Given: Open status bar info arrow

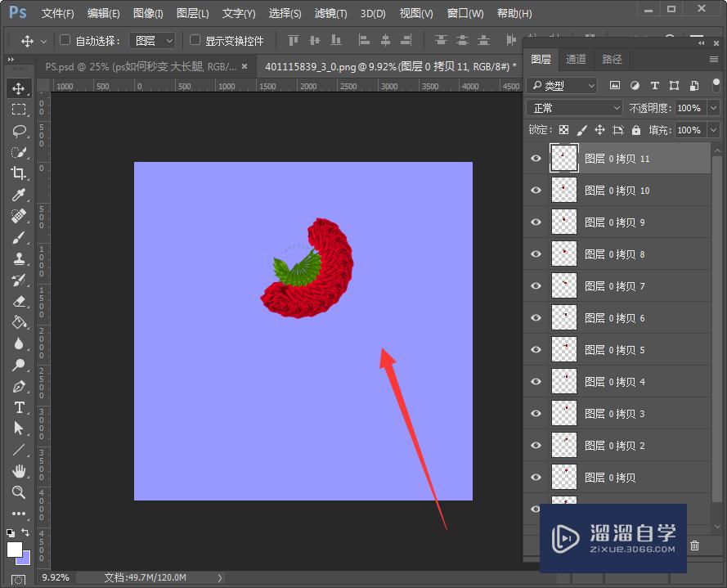Looking at the screenshot, I should (x=220, y=578).
